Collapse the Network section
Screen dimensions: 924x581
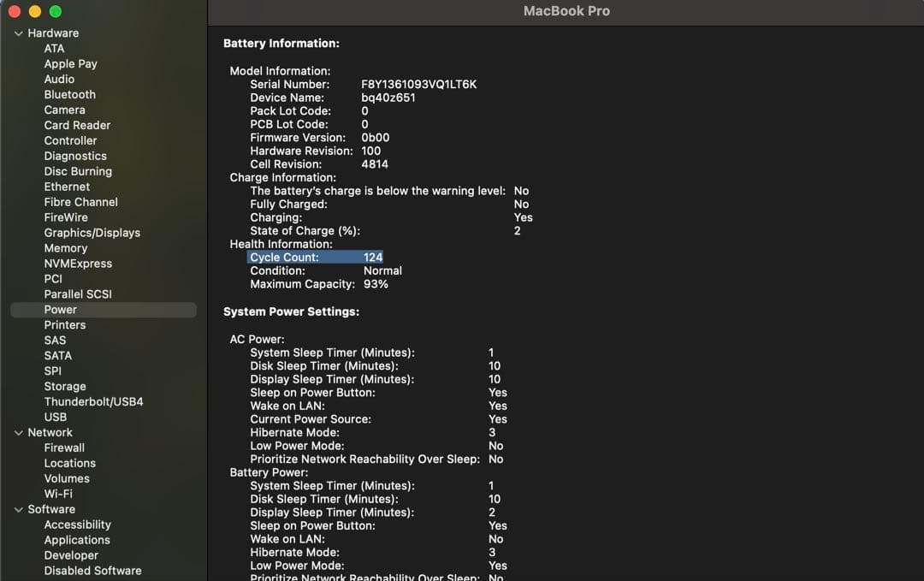18,432
